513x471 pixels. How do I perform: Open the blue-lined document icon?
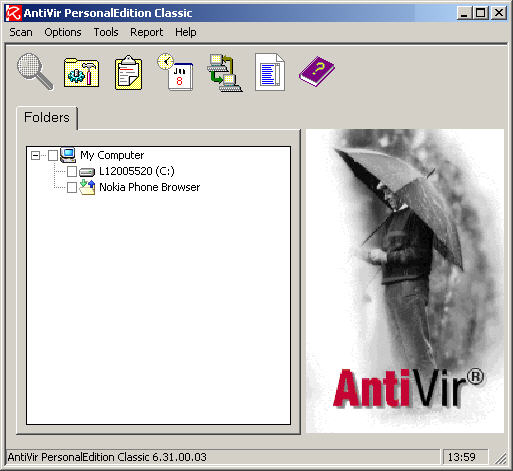(270, 72)
